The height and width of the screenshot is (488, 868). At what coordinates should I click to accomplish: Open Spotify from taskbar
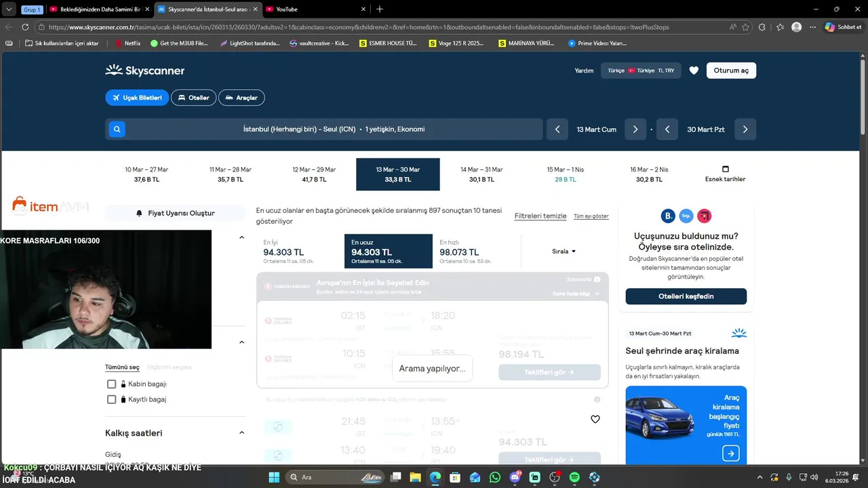[x=574, y=477]
